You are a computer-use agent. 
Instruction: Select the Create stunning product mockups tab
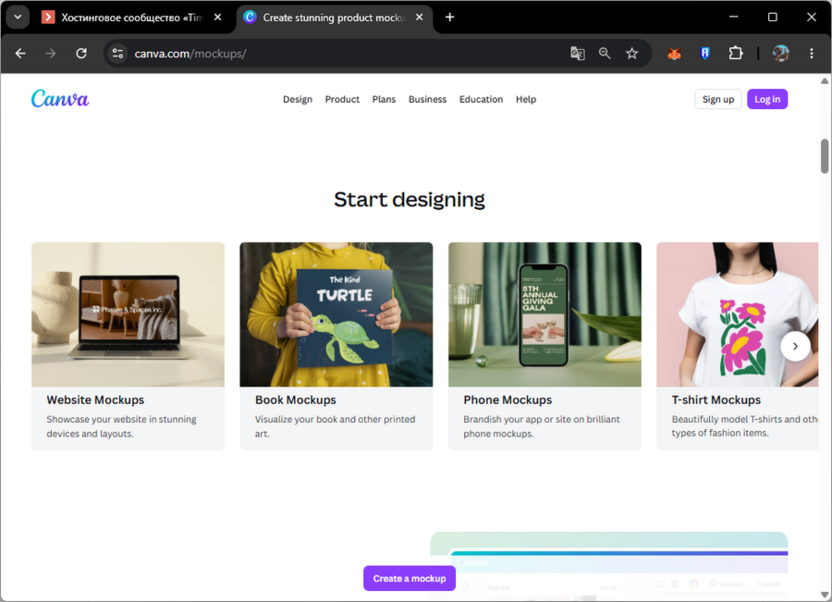(x=333, y=18)
